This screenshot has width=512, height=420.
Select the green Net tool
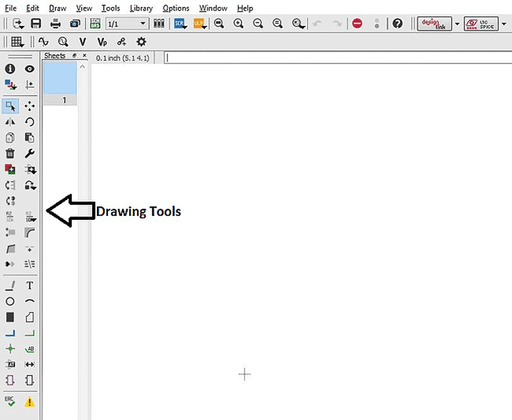coord(30,333)
